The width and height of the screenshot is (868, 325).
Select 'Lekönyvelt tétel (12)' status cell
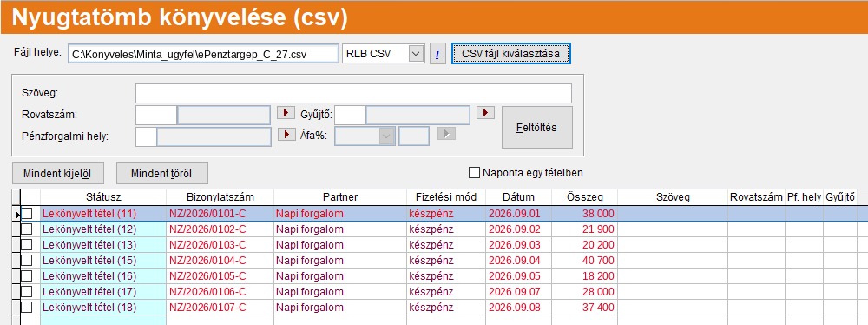tap(103, 229)
